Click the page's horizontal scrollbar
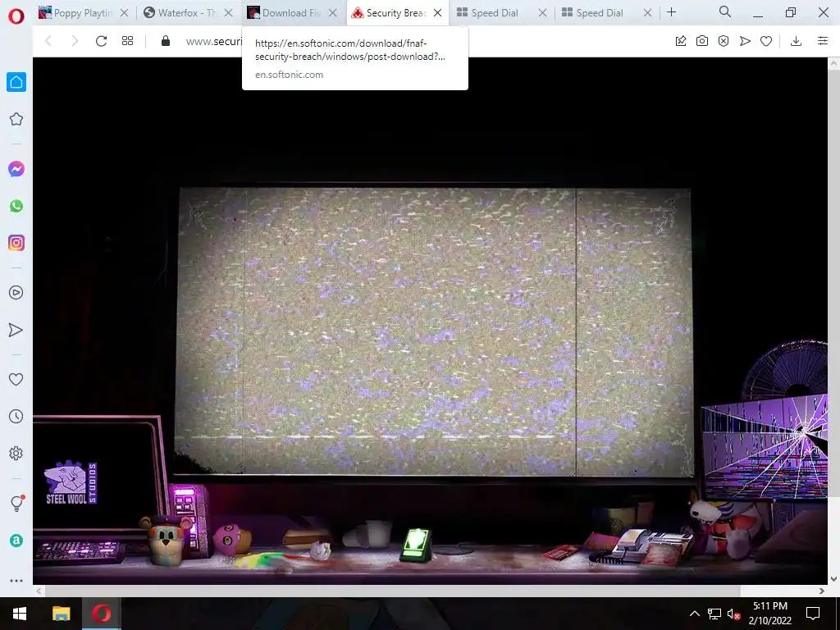Screen dimensions: 840x630 point(393,591)
